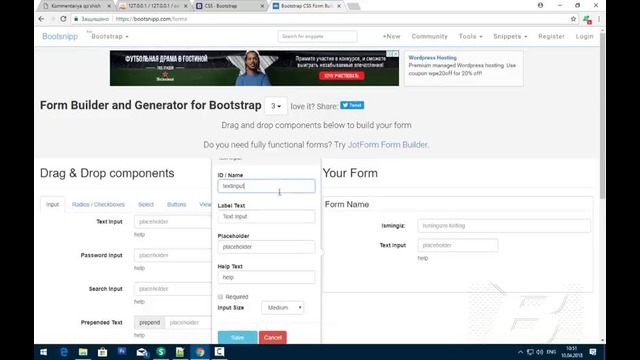Image resolution: width=640 pixels, height=360 pixels.
Task: Click the ID / Name input field
Action: (x=266, y=186)
